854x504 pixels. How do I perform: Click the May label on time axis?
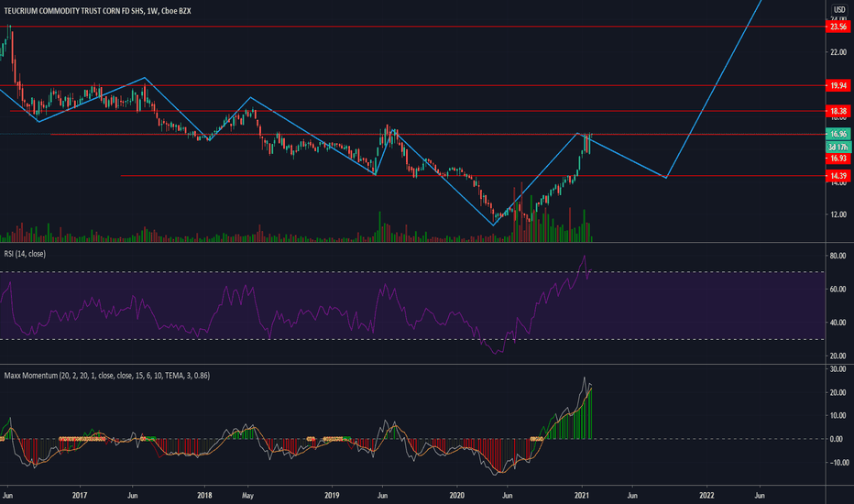[247, 495]
